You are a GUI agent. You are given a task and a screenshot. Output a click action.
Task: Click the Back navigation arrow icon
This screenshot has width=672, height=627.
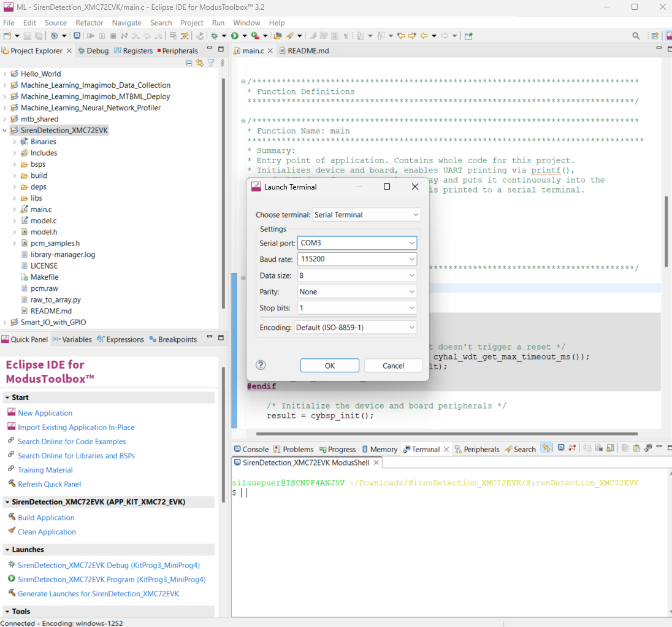click(x=424, y=36)
